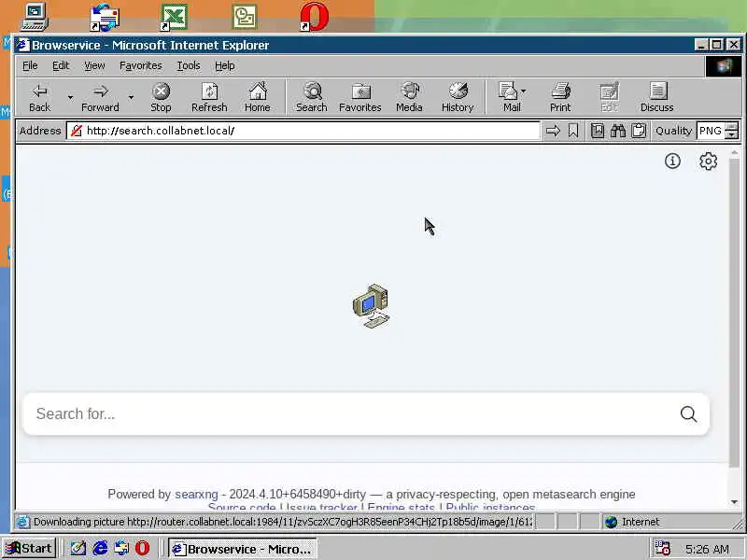Click the Go arrow beside the address bar

(553, 131)
